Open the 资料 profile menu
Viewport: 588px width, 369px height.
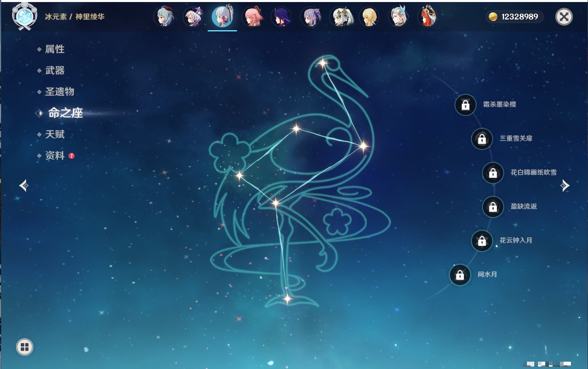tap(55, 155)
